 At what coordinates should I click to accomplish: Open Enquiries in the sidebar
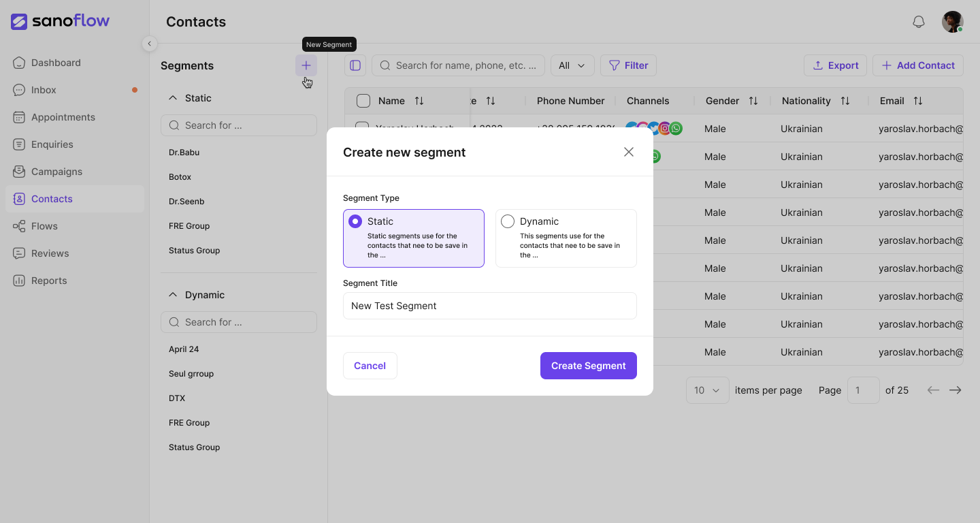[x=74, y=144]
